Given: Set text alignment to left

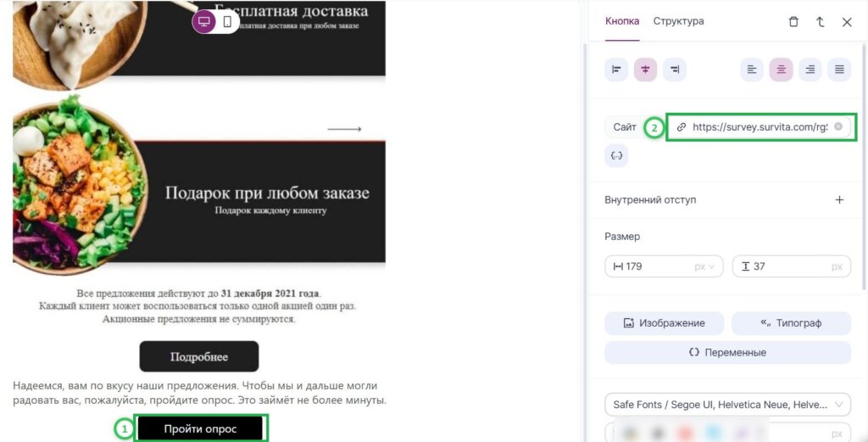Looking at the screenshot, I should click(752, 70).
